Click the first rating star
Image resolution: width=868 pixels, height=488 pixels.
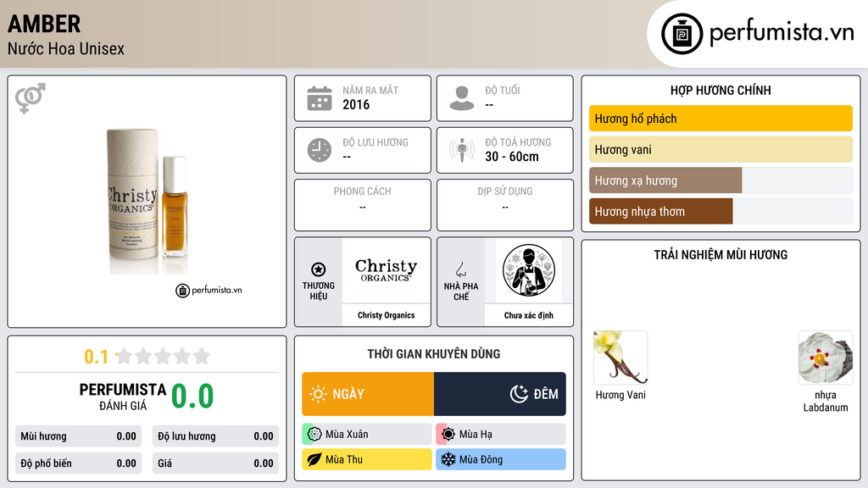click(x=124, y=356)
